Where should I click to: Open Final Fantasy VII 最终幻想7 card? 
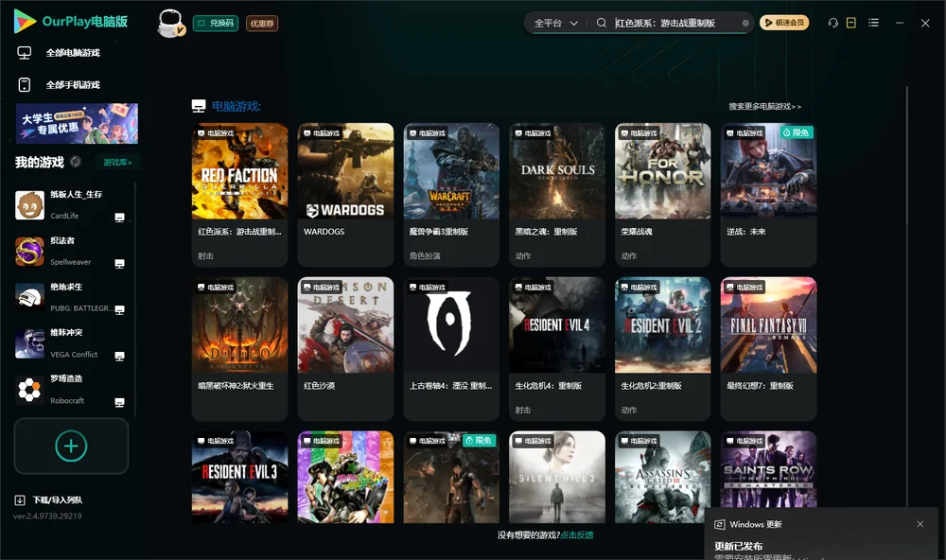[x=768, y=348]
